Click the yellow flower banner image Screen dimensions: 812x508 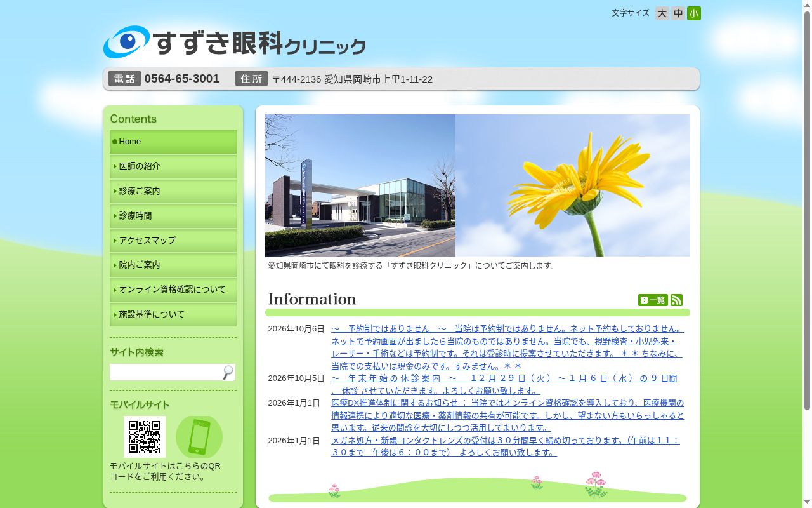point(573,185)
